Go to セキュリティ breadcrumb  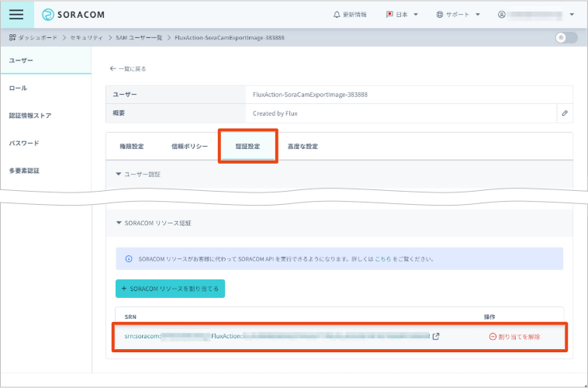pyautogui.click(x=86, y=37)
